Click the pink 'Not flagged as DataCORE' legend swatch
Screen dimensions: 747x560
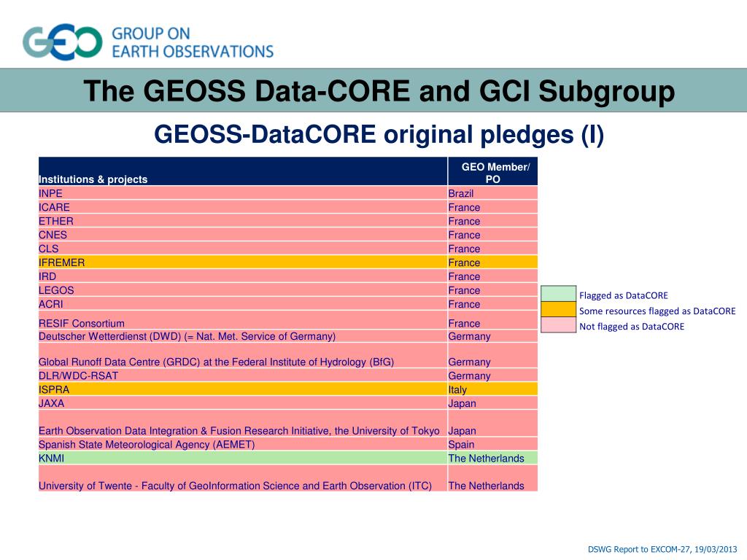tap(558, 324)
